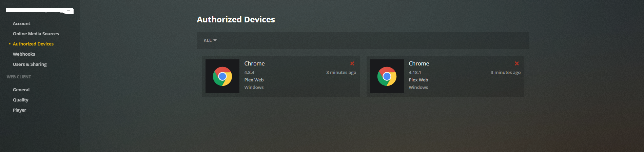Go to Online Media Sources

click(36, 34)
